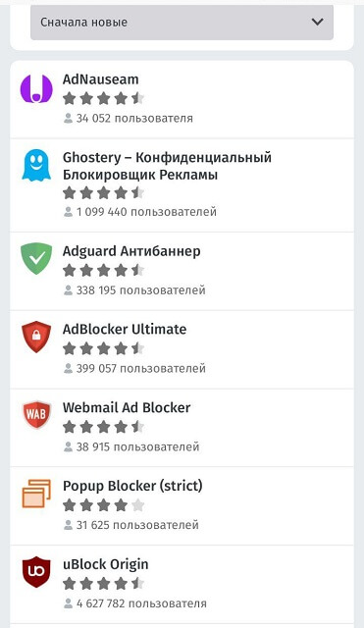Open the AdBlocker Ultimate title link
364x628 pixels.
click(125, 330)
